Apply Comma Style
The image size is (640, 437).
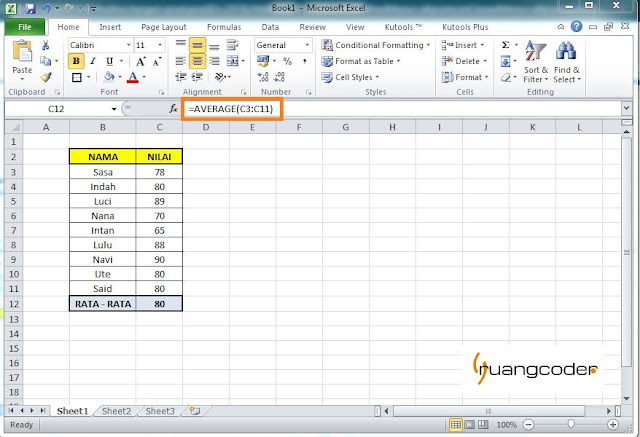pos(304,61)
